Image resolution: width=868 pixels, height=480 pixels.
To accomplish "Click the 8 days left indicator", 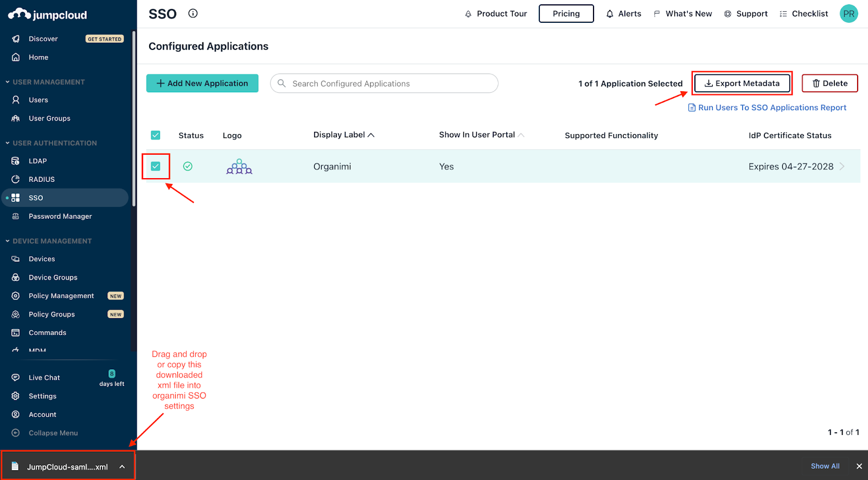I will point(112,378).
